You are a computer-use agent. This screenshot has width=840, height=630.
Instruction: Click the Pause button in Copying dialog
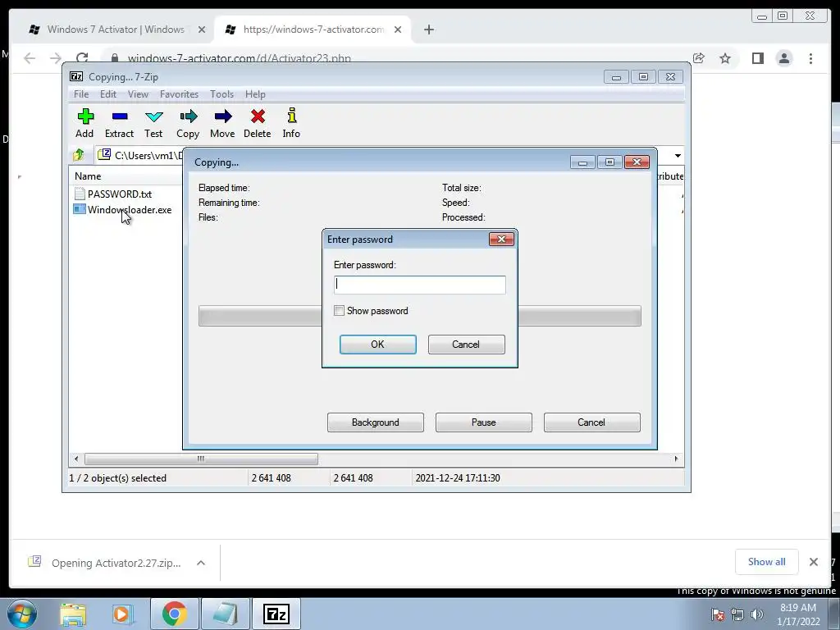(x=483, y=422)
